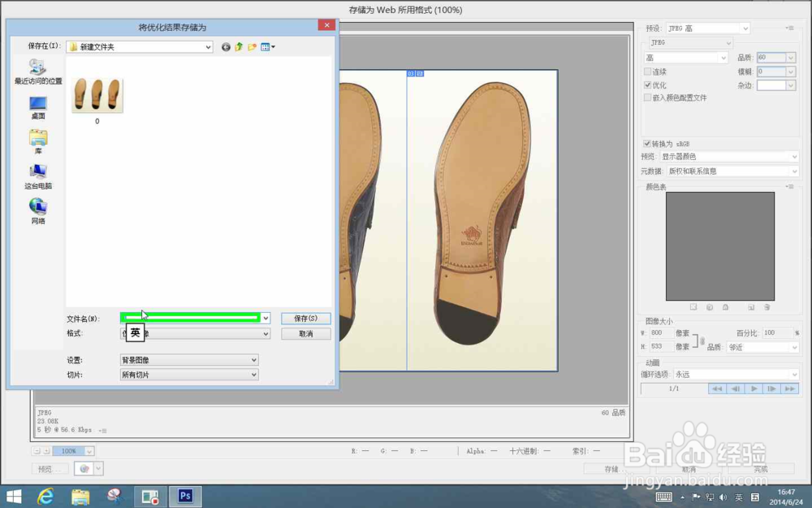Open Windows Start menu
The height and width of the screenshot is (508, 812).
14,497
